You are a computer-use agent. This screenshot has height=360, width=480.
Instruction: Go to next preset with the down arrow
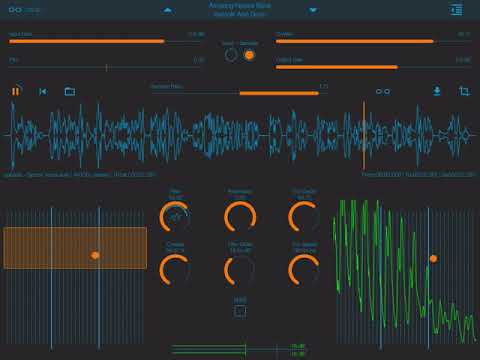(313, 10)
